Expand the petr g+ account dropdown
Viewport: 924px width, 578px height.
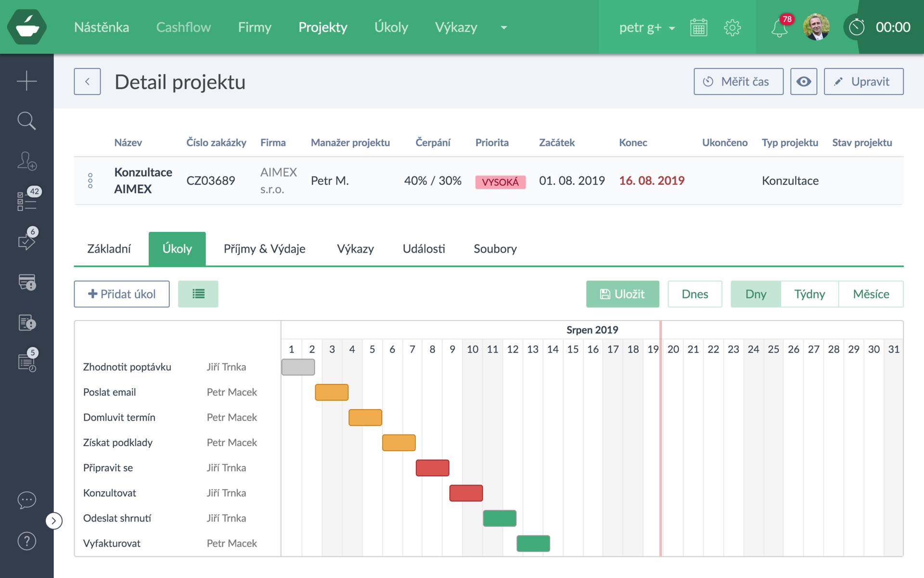click(646, 27)
